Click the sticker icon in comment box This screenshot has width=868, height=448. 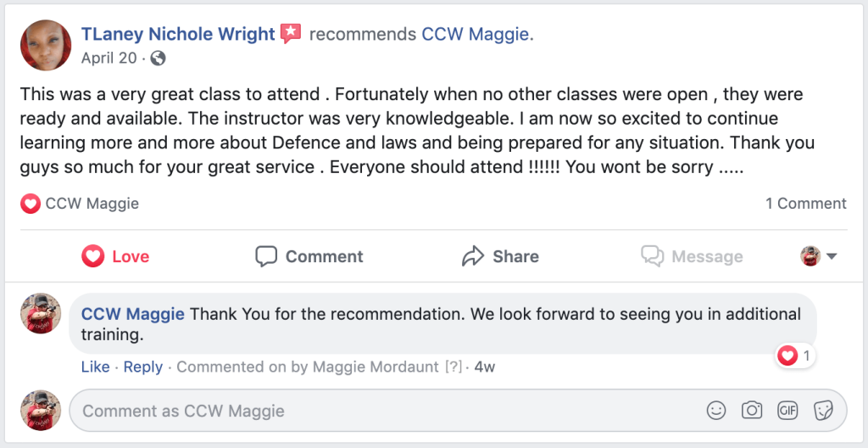pos(823,411)
